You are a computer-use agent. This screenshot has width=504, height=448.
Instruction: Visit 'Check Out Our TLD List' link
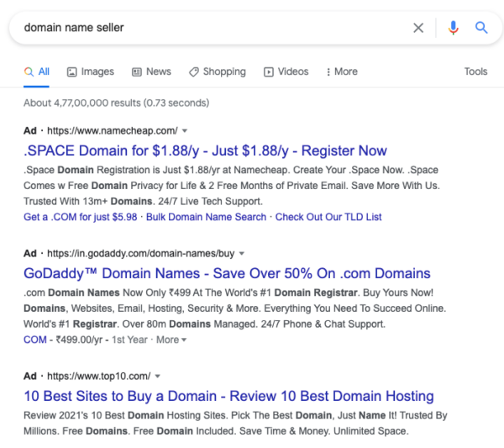(x=328, y=217)
